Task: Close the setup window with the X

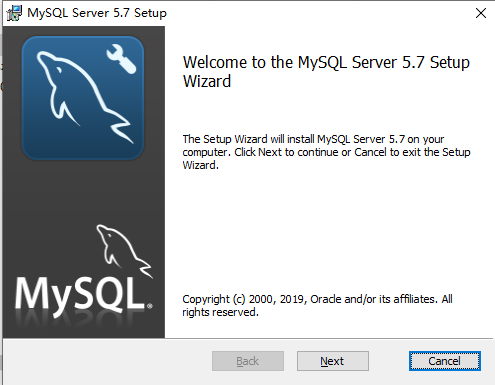Action: 481,13
